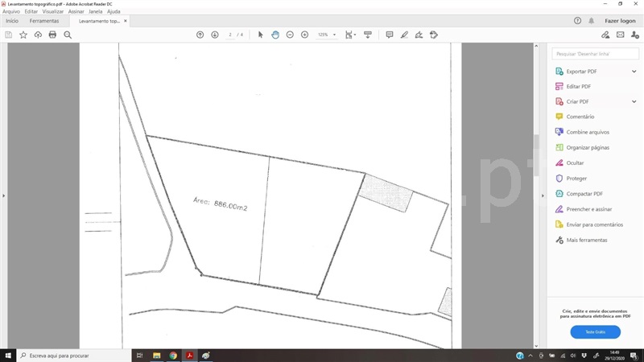644x362 pixels.
Task: Click the tools search field
Action: click(595, 54)
